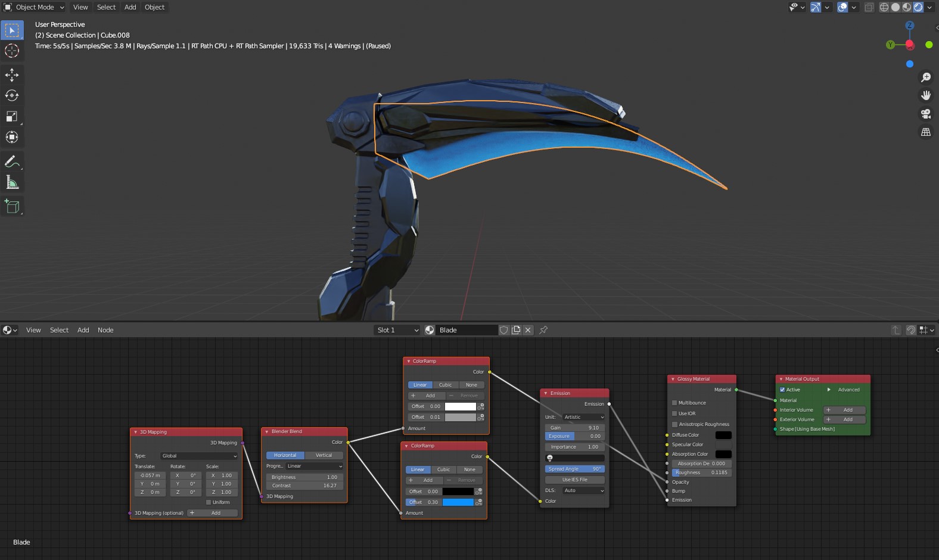The width and height of the screenshot is (939, 560).
Task: Uncheck Active in Material Output node
Action: click(x=782, y=390)
